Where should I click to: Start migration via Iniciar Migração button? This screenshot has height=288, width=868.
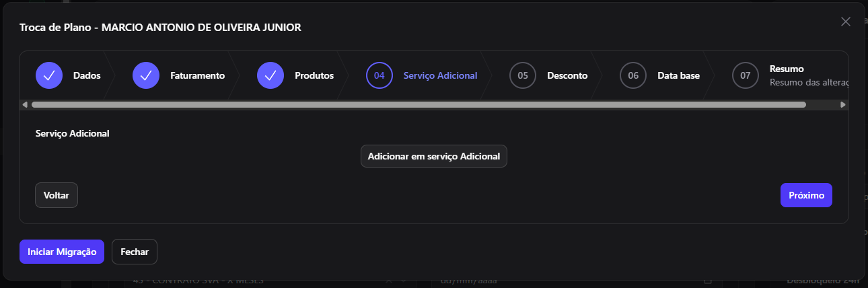tap(62, 252)
